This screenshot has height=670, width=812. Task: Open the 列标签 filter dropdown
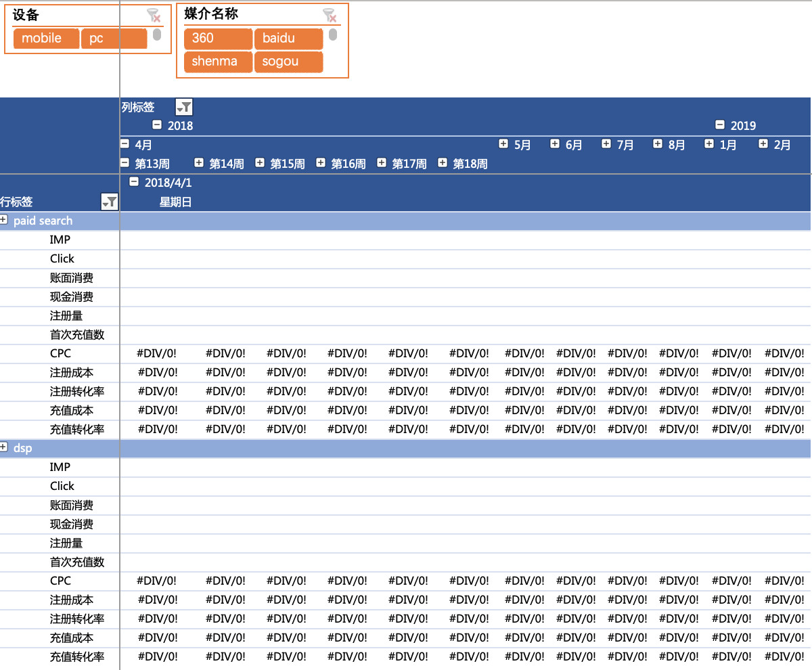click(x=183, y=107)
